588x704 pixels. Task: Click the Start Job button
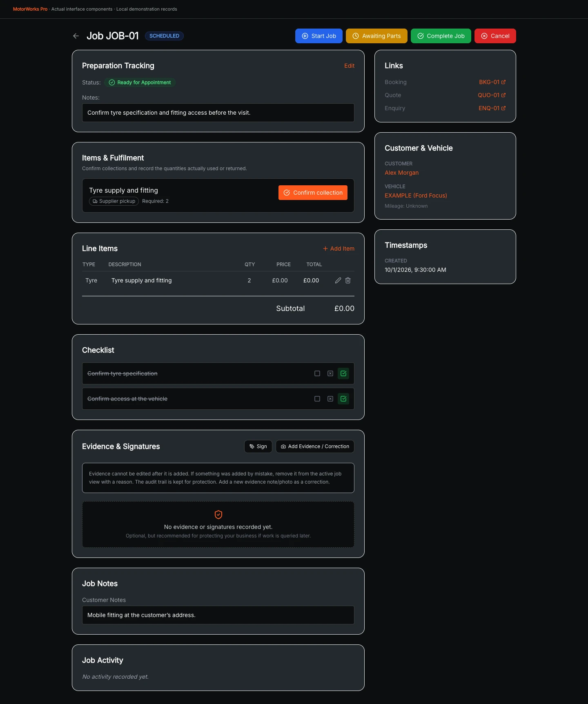coord(319,36)
